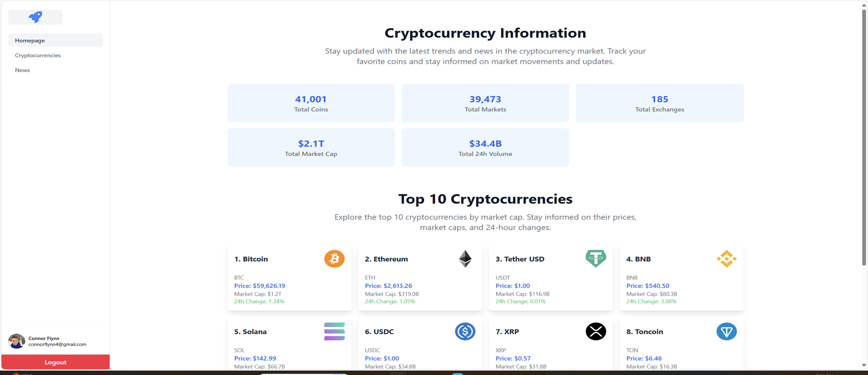Select the Total Coins stat card
This screenshot has height=375, width=868.
311,103
